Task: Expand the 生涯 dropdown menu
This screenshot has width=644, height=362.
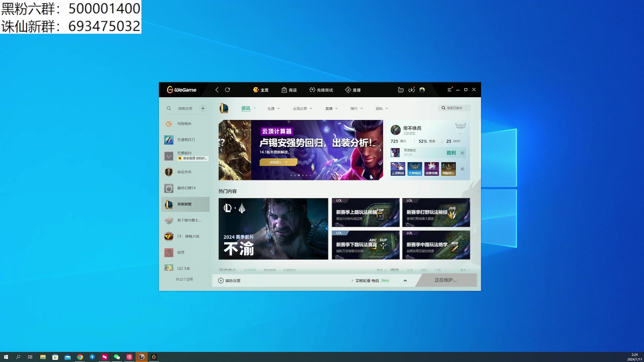Action: click(273, 109)
